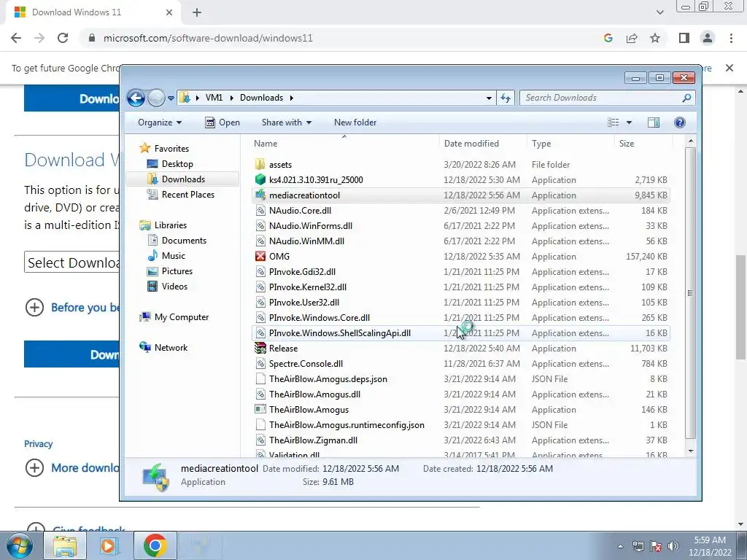Select the NAudio.WinMM.dll file

461,241
